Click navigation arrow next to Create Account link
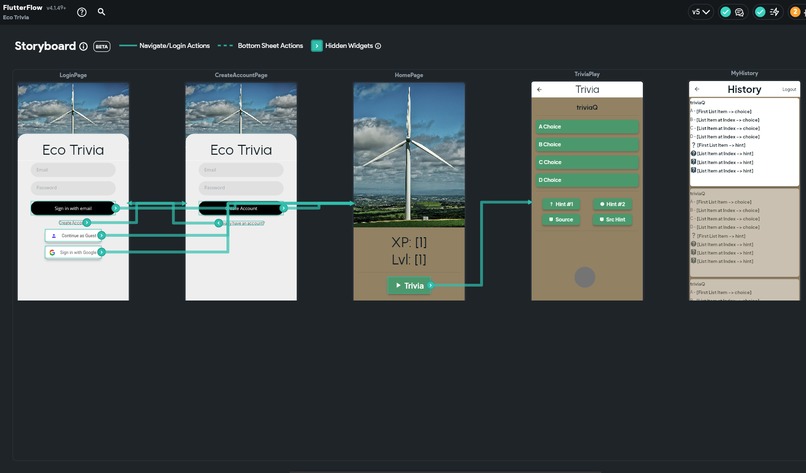806x473 pixels. [87, 223]
